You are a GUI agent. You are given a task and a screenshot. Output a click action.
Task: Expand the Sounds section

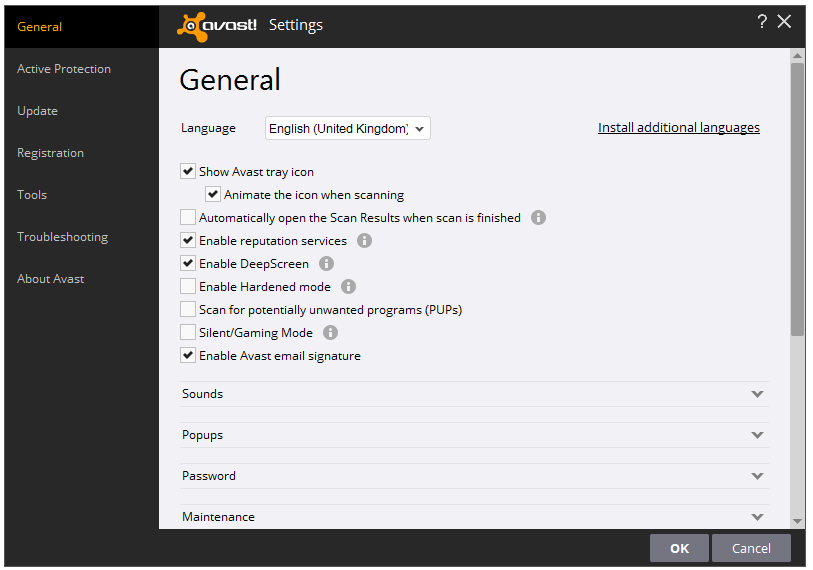pyautogui.click(x=474, y=394)
